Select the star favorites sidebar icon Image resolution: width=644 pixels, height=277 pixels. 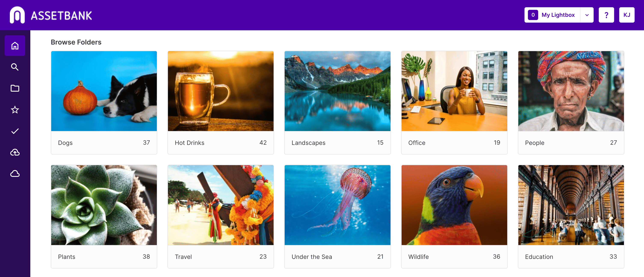tap(15, 110)
